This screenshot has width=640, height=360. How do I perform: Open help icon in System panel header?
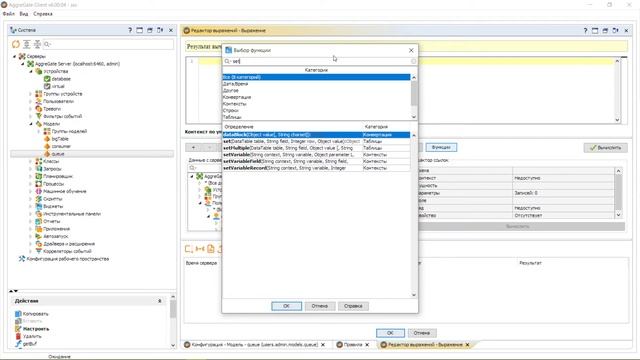[130, 30]
